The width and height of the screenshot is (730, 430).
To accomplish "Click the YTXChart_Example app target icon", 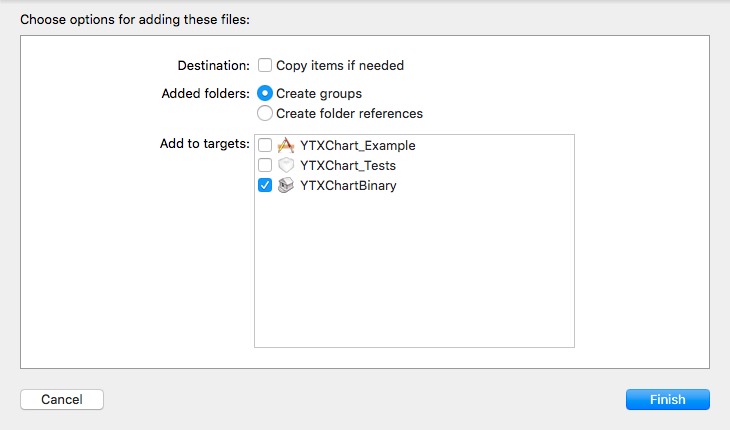I will [x=285, y=145].
